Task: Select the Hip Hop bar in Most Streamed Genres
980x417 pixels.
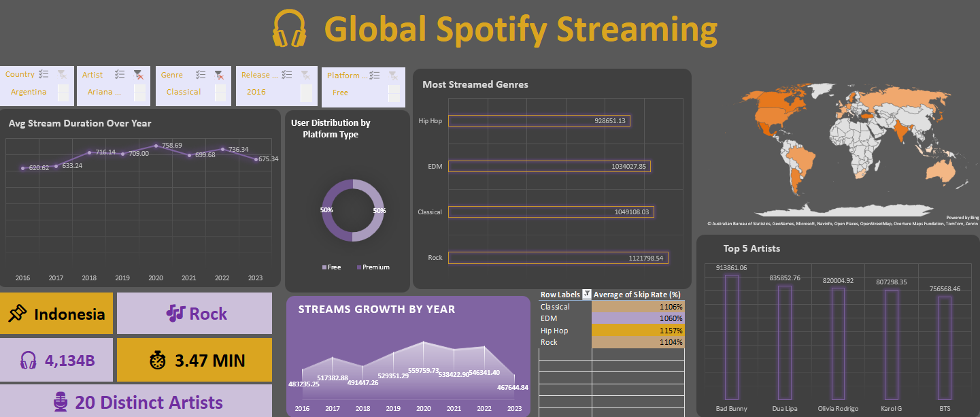Action: coord(539,121)
